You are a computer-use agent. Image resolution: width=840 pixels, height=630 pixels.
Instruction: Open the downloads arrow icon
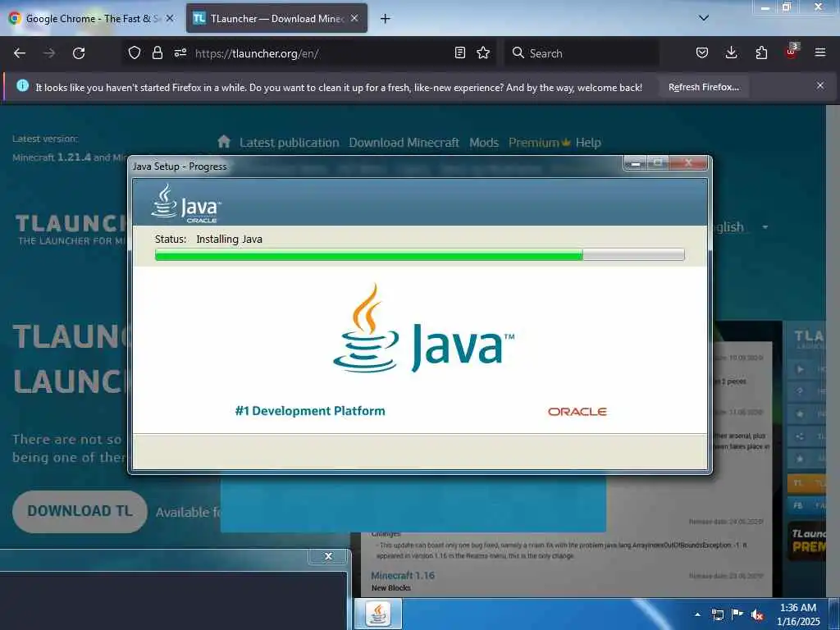731,52
